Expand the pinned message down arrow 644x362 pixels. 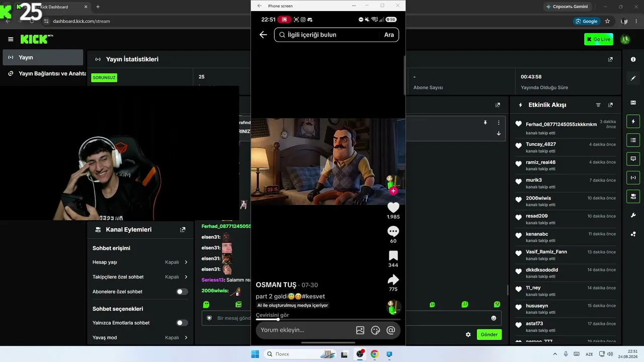click(499, 133)
